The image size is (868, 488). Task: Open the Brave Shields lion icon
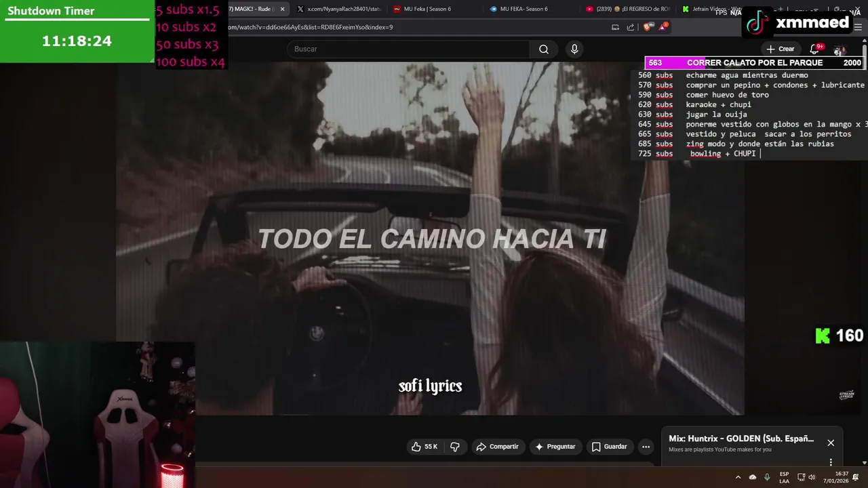646,27
